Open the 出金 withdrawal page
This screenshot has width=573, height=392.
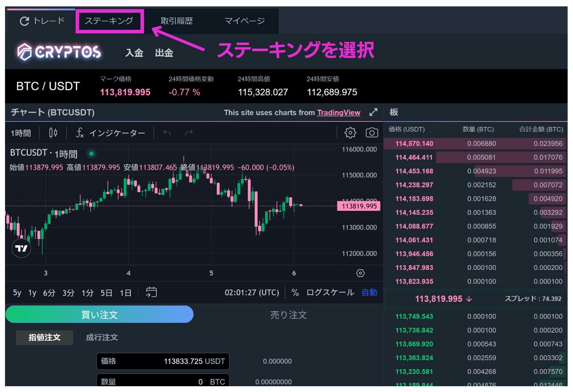click(164, 53)
